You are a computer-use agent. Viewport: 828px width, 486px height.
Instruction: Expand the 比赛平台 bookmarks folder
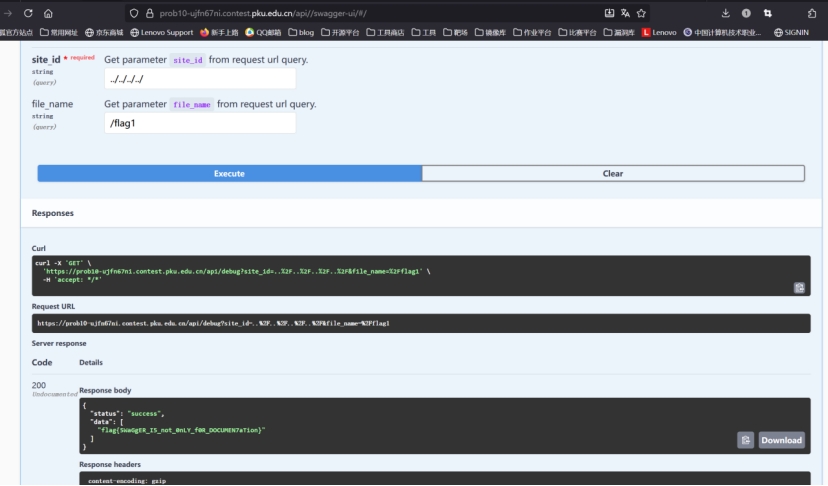(x=576, y=32)
